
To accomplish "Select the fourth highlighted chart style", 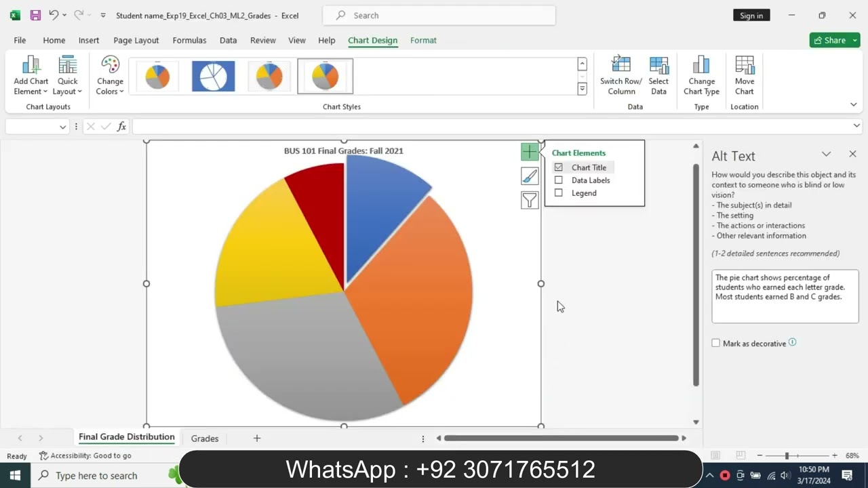I will 325,76.
